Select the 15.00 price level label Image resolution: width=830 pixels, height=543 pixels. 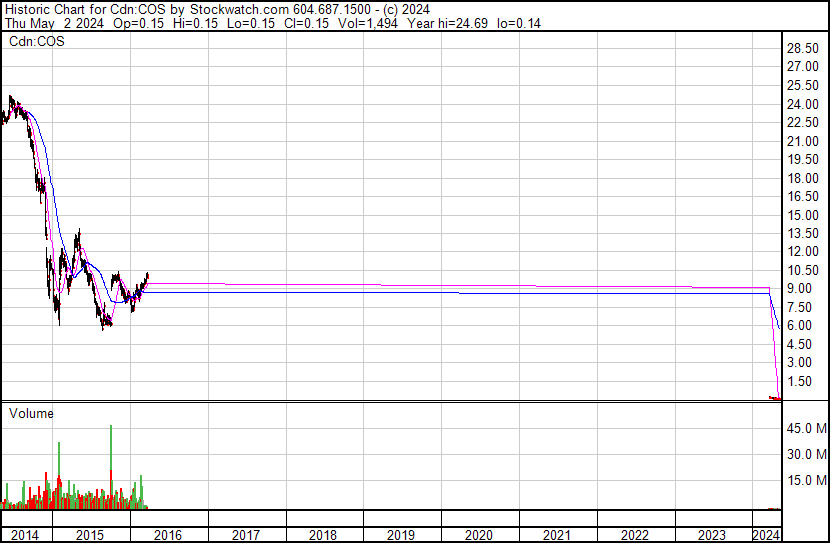point(803,215)
